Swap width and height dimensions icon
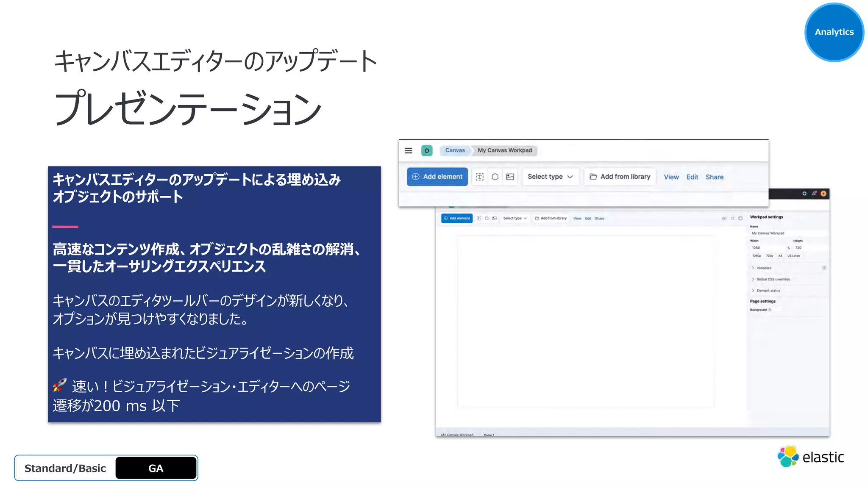 789,248
